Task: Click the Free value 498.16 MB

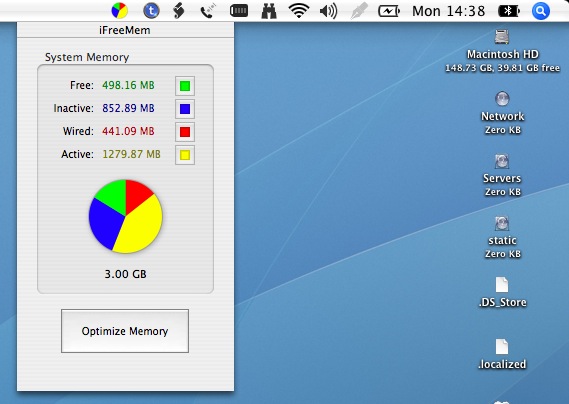Action: pos(128,85)
